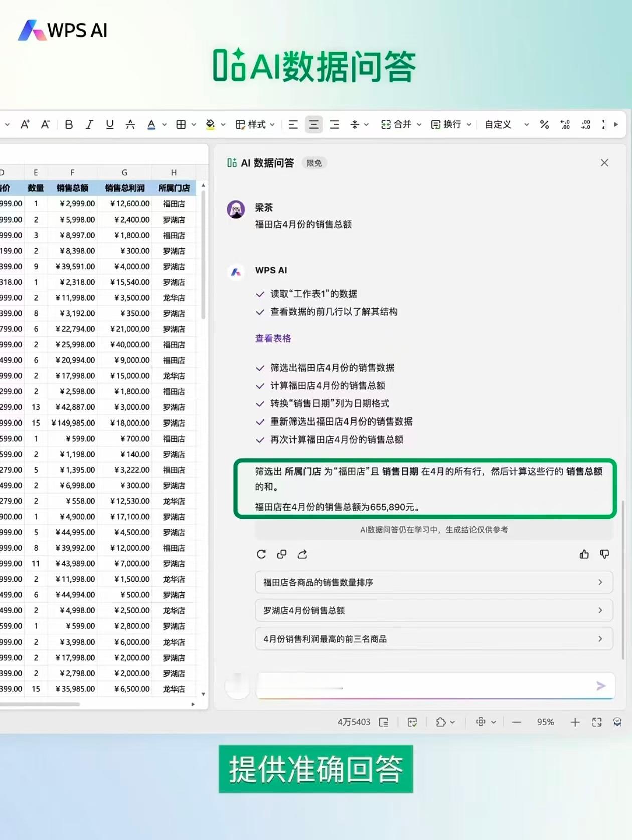This screenshot has width=632, height=840.
Task: Expand the borders options dropdown
Action: pos(194,125)
